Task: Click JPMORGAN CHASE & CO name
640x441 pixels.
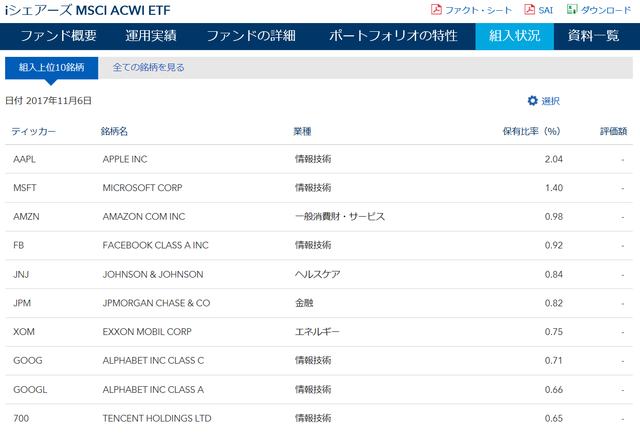Action: click(x=156, y=303)
